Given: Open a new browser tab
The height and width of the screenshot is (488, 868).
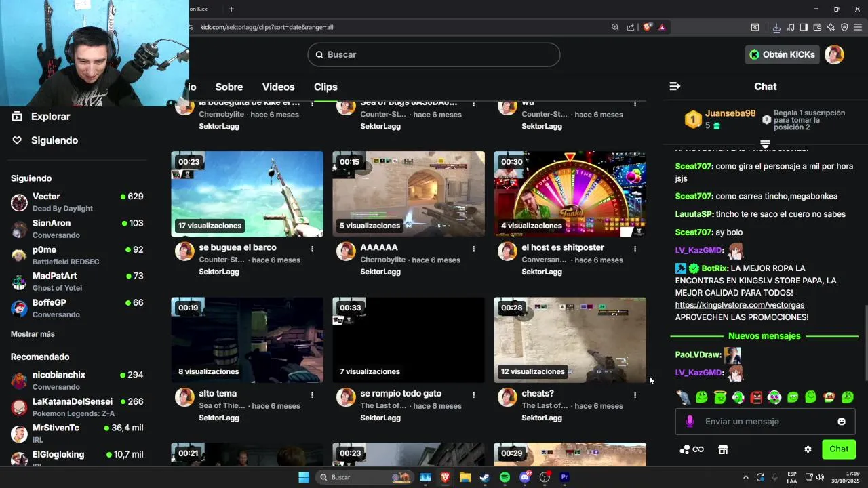Looking at the screenshot, I should pos(231,9).
